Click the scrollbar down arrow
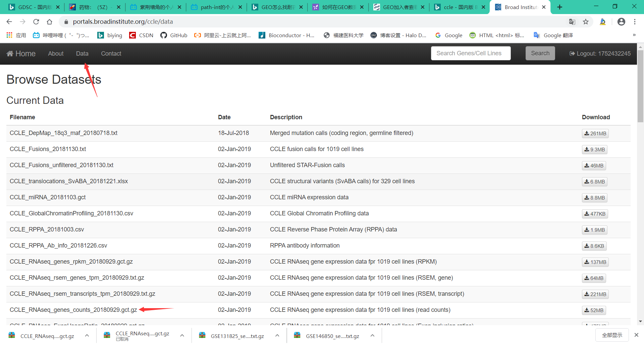The image size is (644, 345). click(640, 321)
